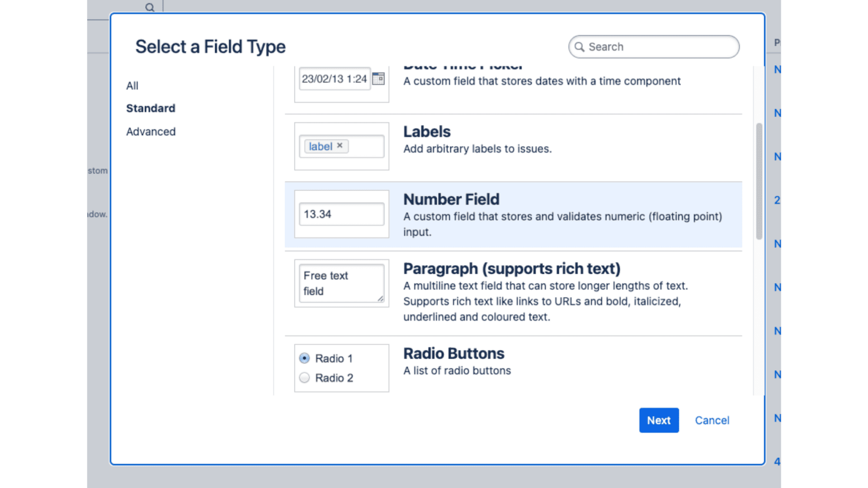
Task: Select the Radio Buttons field type
Action: click(454, 353)
